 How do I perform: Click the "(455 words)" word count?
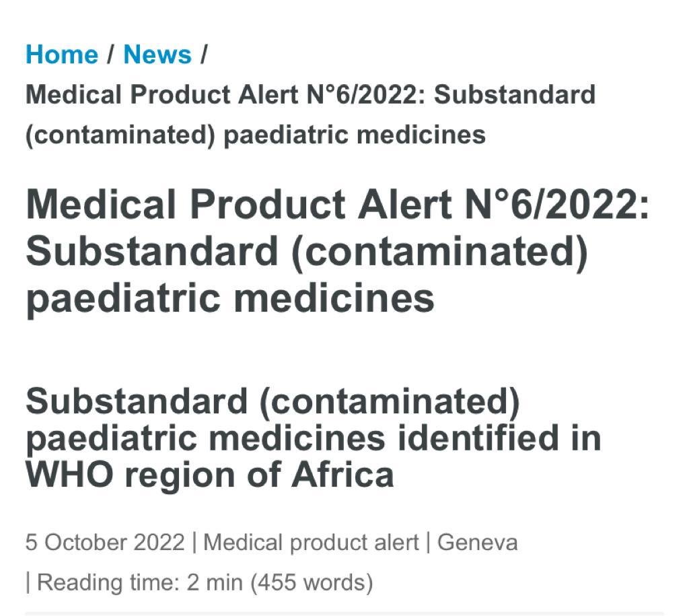(x=312, y=582)
